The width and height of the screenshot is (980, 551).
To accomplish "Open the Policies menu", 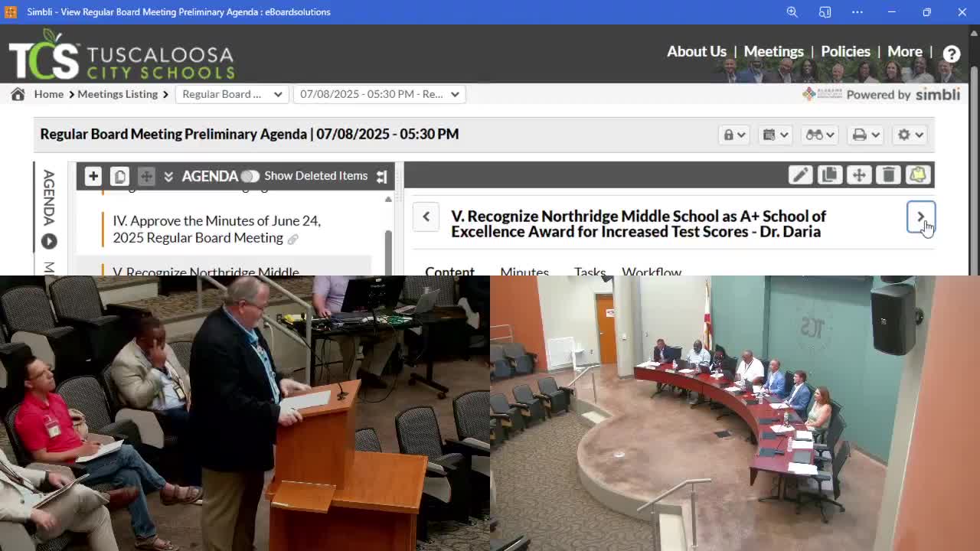I will (x=845, y=51).
